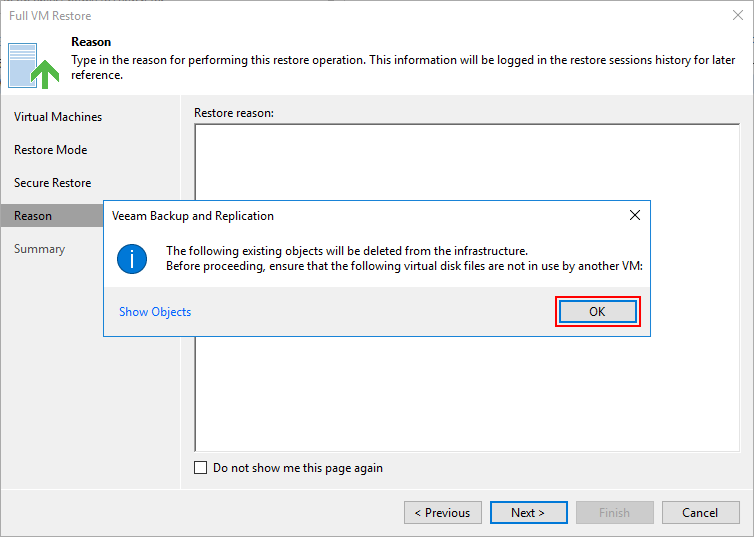
Task: Go to the Restore Mode step
Action: (50, 150)
